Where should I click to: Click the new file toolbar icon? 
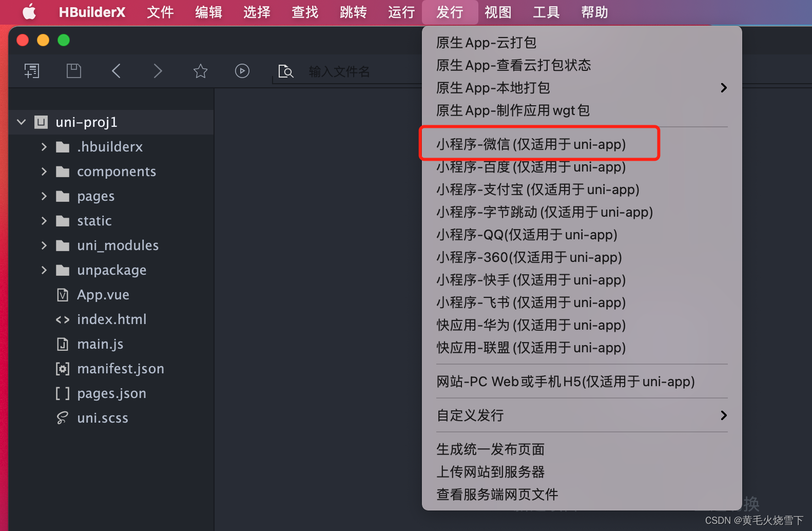(x=32, y=71)
